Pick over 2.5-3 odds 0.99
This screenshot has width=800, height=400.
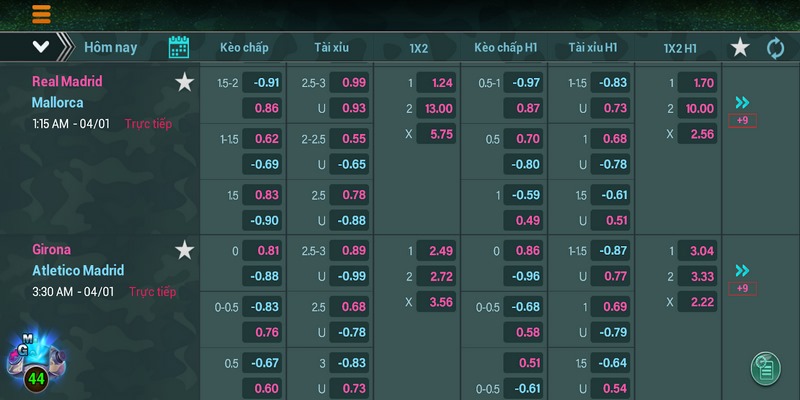click(x=349, y=83)
